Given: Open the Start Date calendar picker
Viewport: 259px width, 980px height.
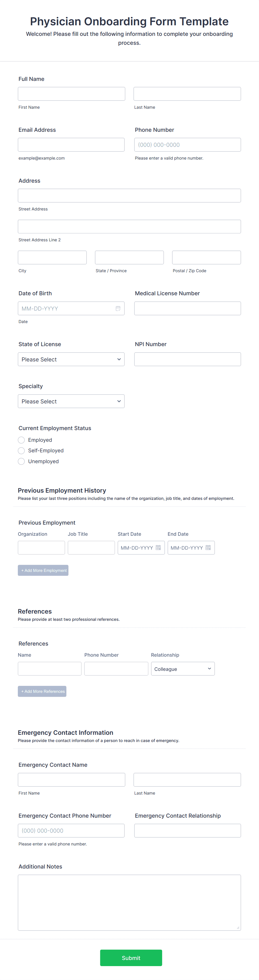Looking at the screenshot, I should coord(158,547).
